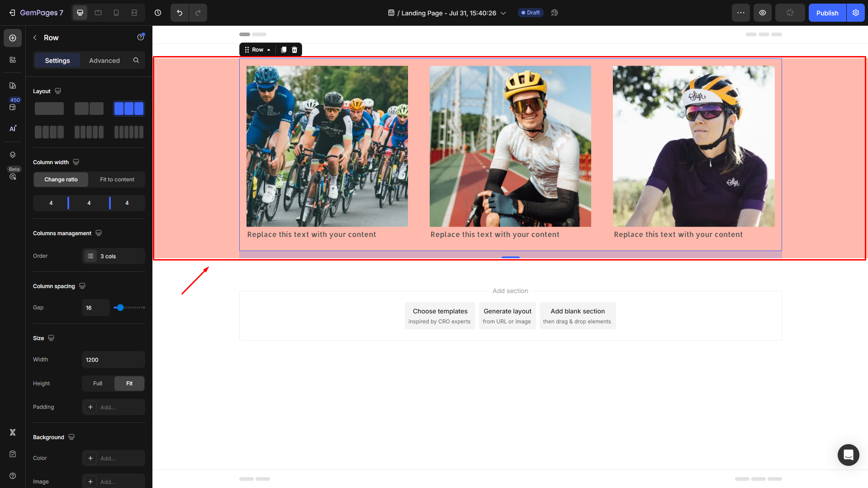Duplicate the selected Row element
This screenshot has width=868, height=488.
284,50
